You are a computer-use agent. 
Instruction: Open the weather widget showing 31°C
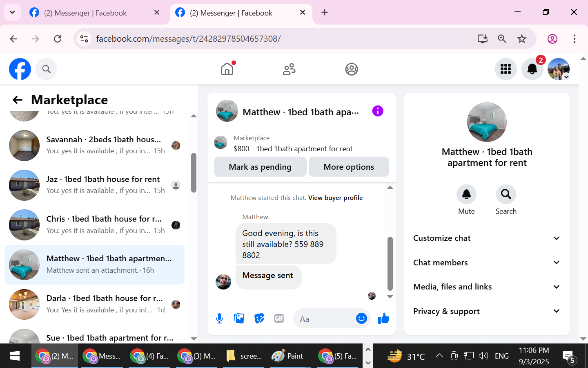point(406,356)
